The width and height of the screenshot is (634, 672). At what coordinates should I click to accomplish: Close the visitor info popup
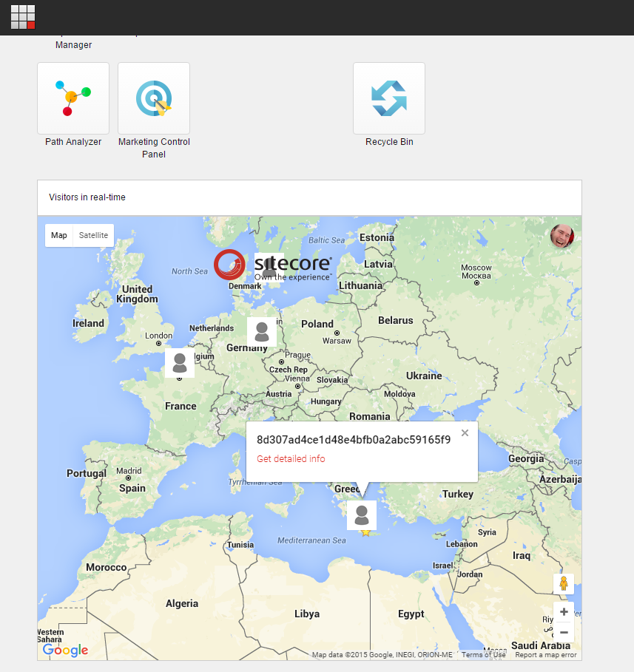pos(465,433)
